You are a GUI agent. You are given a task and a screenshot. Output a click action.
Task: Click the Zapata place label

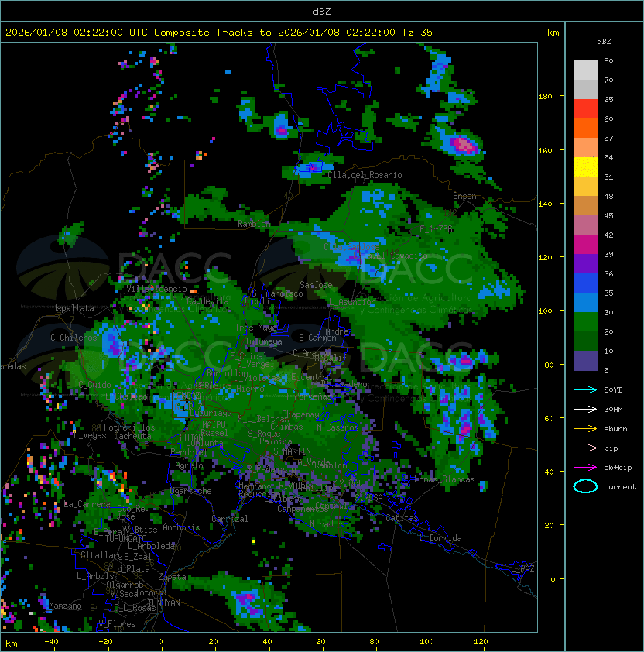click(x=172, y=577)
